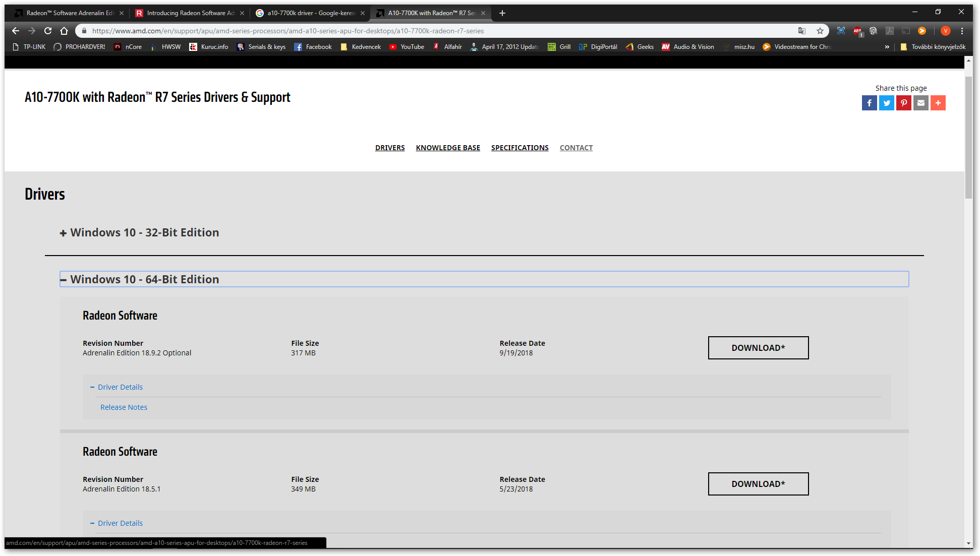Share page by email icon
Screen dimensions: 980x556
pos(920,103)
